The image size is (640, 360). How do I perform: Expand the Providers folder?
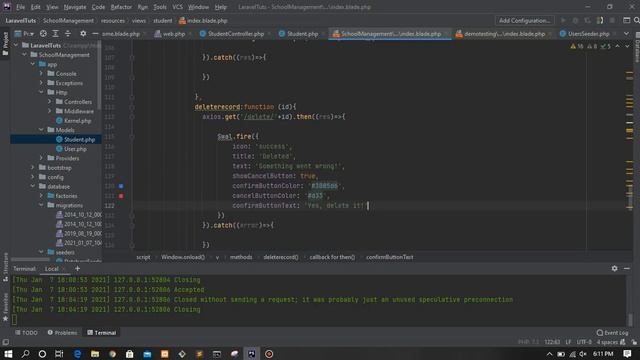(x=41, y=158)
